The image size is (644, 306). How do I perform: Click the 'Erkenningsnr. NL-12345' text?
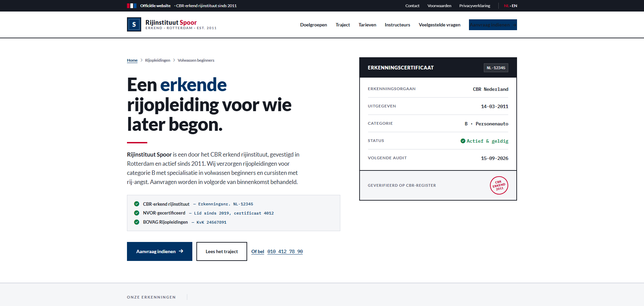(226, 204)
